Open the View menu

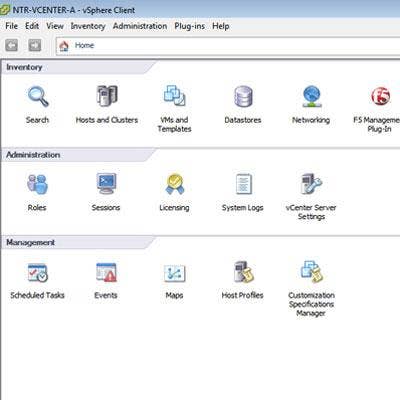click(55, 26)
